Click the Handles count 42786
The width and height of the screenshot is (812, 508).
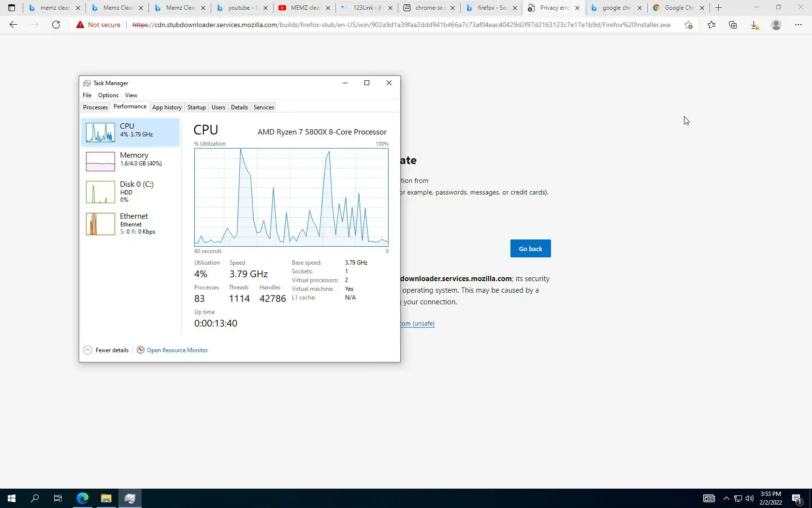(273, 299)
